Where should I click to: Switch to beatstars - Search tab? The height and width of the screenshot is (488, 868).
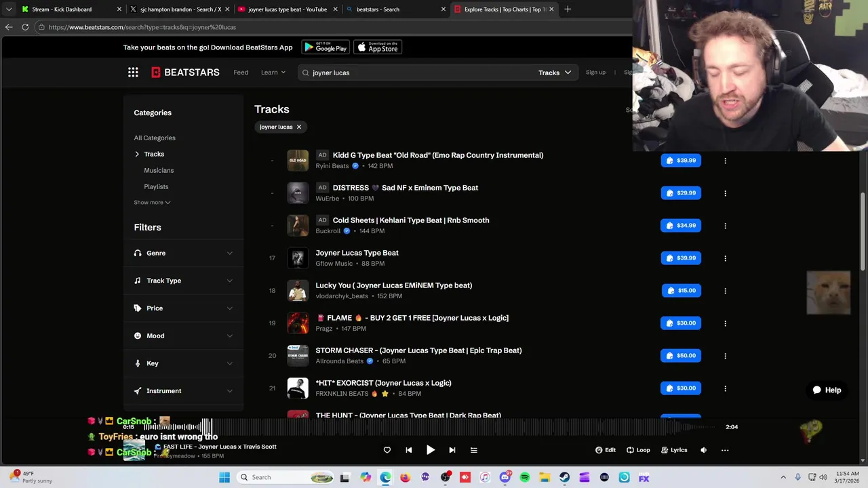click(396, 9)
